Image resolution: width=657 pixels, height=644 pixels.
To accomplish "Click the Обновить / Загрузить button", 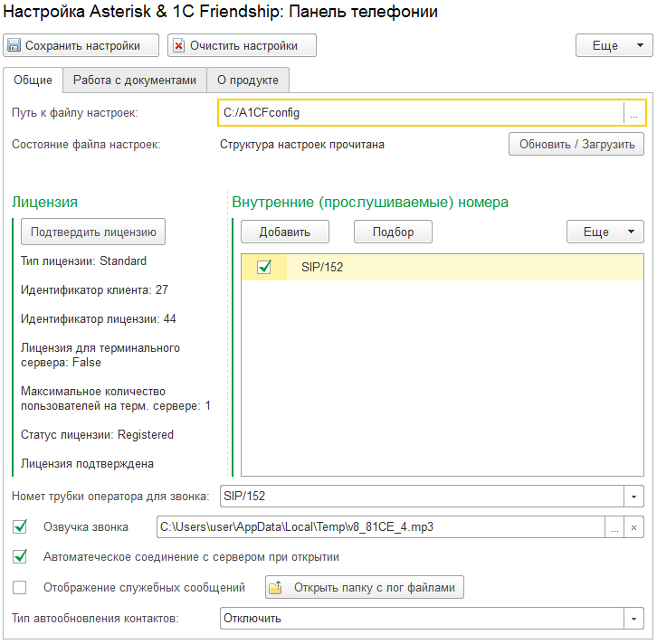I will point(576,144).
